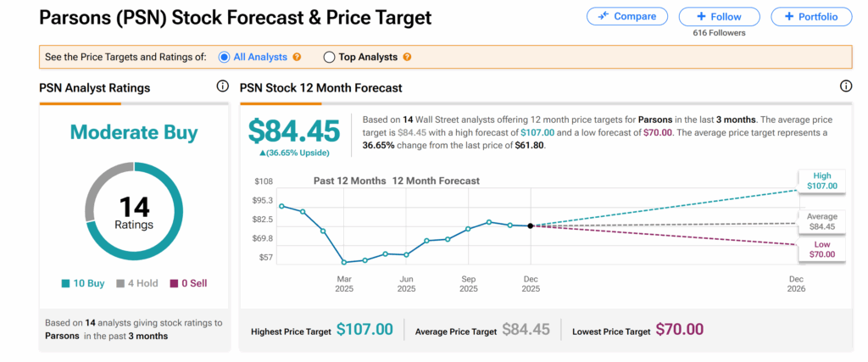868x362 pixels.
Task: Click the Moderate Buy consensus heading
Action: click(x=134, y=132)
